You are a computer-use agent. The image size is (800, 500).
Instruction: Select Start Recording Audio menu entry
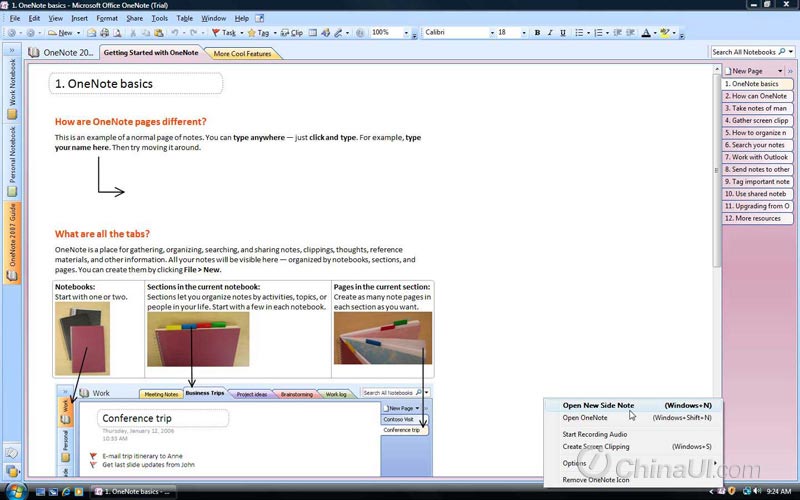634,434
